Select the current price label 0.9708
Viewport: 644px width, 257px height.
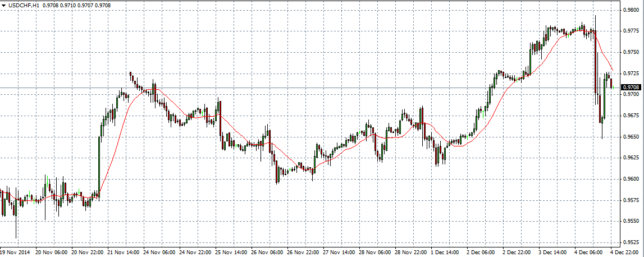[631, 88]
